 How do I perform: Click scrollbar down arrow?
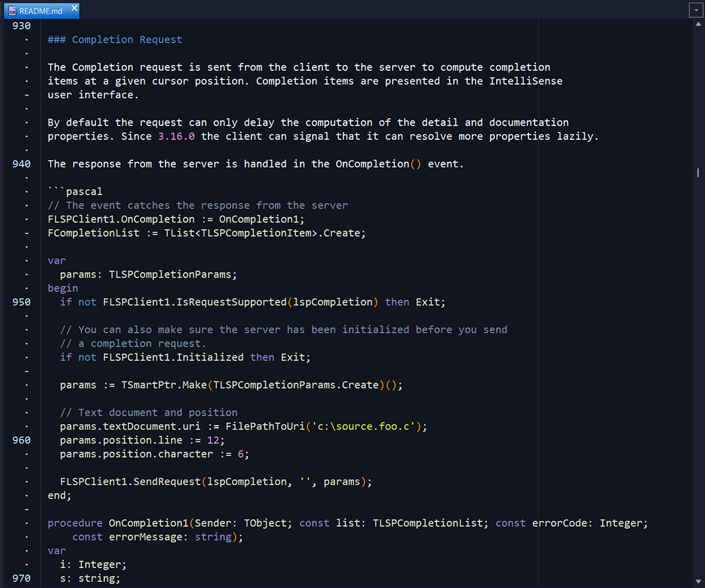coord(698,581)
